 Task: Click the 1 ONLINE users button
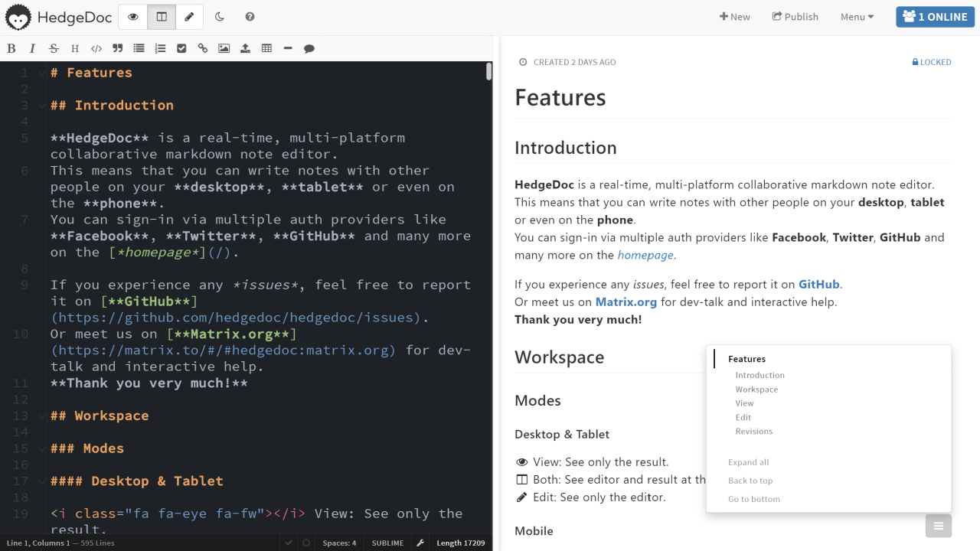(935, 16)
